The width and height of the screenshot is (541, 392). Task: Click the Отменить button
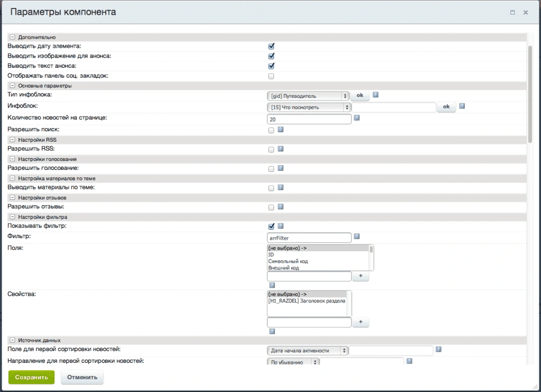[82, 377]
